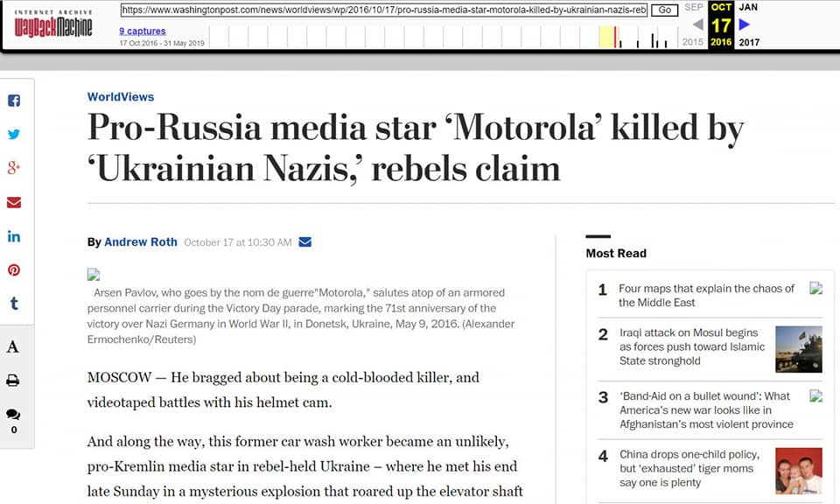Viewport: 840px width, 504px height.
Task: Share article on Facebook icon
Action: [x=14, y=101]
